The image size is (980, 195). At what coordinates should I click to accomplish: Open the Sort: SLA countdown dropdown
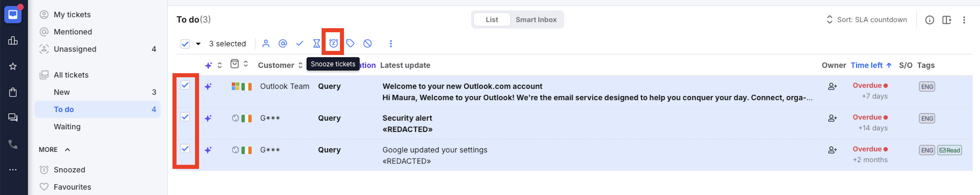866,20
